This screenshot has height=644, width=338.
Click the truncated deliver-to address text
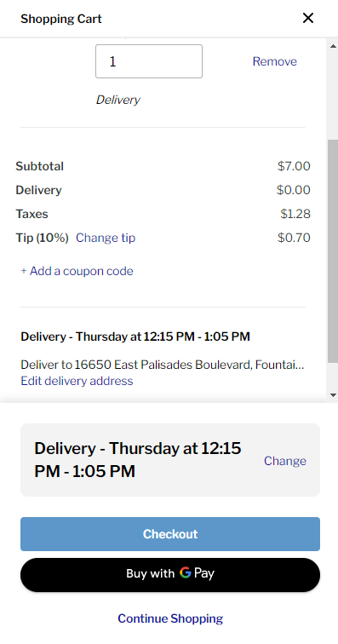(x=163, y=365)
